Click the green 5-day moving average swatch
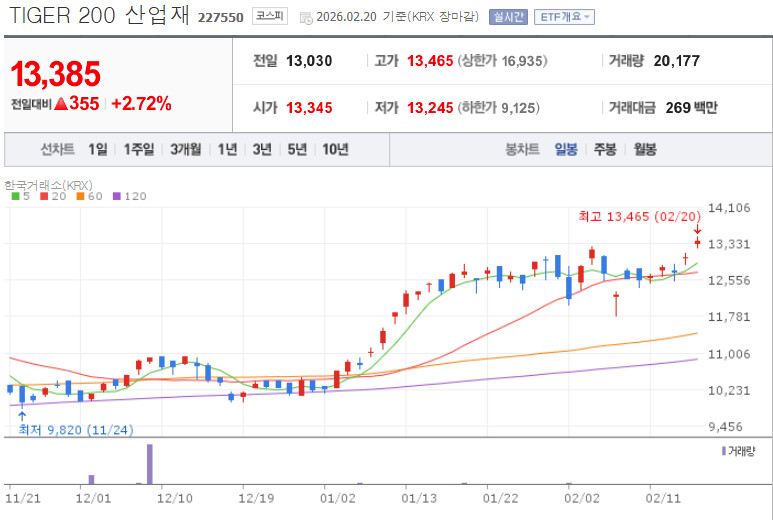The image size is (773, 520). click(x=15, y=196)
